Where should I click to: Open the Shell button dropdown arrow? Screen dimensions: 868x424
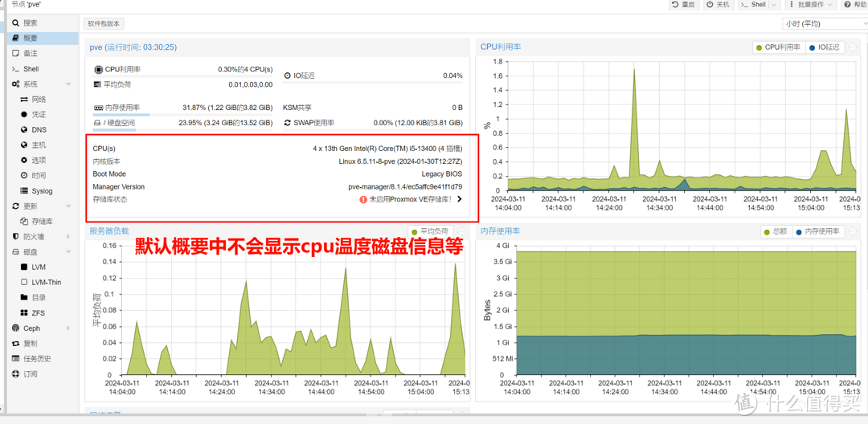pyautogui.click(x=774, y=5)
